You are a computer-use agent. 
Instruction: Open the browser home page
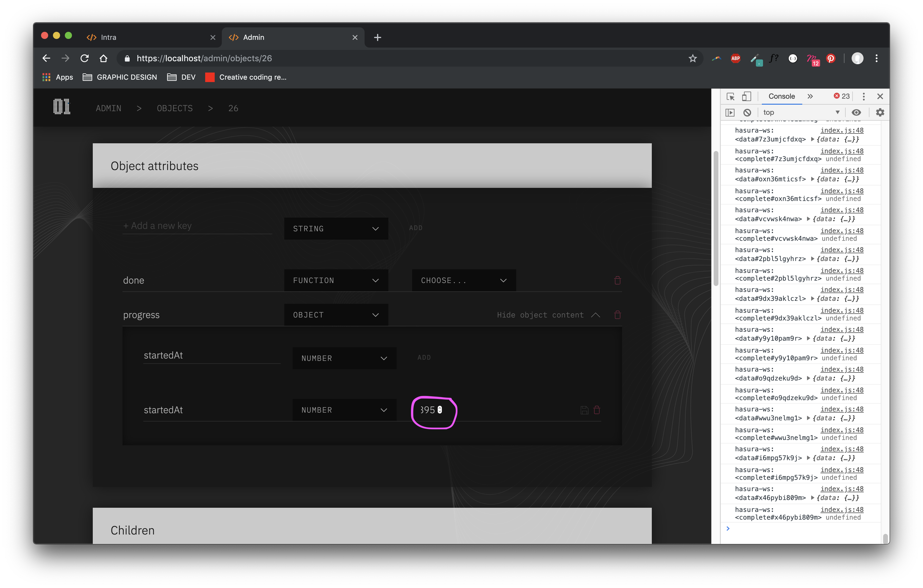coord(103,58)
